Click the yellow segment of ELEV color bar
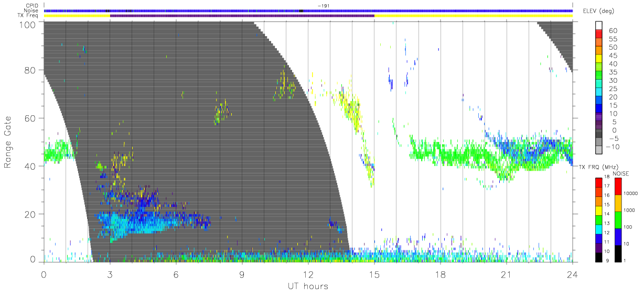Viewport: 644px width, 297px height. click(x=599, y=59)
